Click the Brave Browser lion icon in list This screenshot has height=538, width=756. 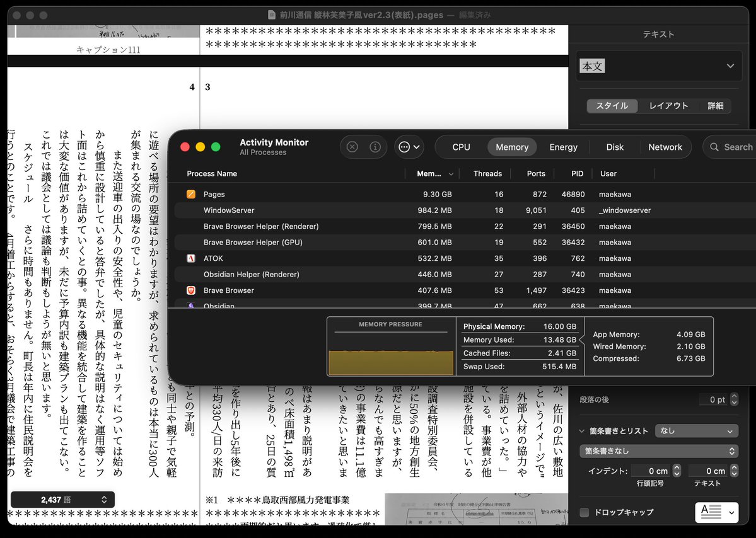coord(191,290)
